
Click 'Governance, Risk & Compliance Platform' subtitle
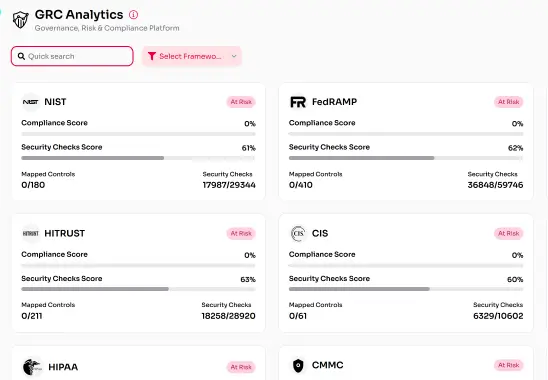click(107, 28)
